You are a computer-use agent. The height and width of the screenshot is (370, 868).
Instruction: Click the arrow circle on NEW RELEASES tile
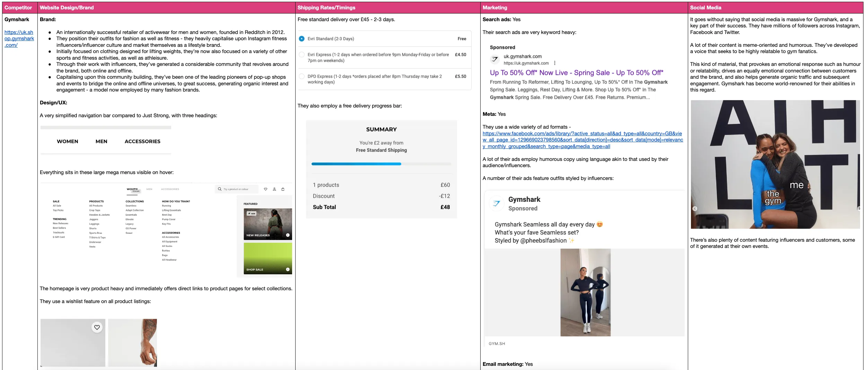coord(288,235)
